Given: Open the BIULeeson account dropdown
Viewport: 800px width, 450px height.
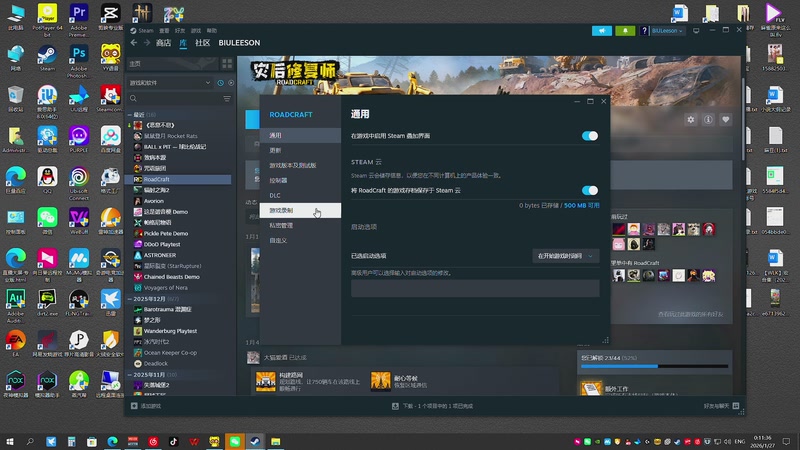Looking at the screenshot, I should click(667, 31).
